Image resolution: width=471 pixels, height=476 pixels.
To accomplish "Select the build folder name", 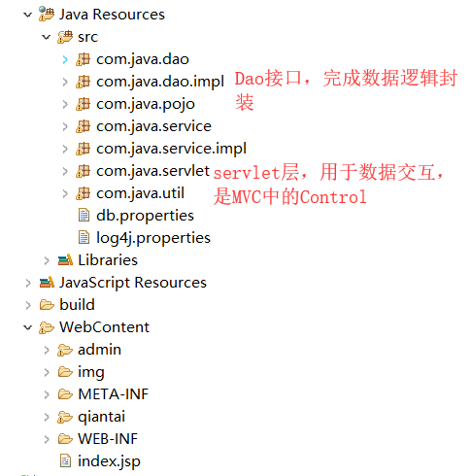I will coord(77,305).
